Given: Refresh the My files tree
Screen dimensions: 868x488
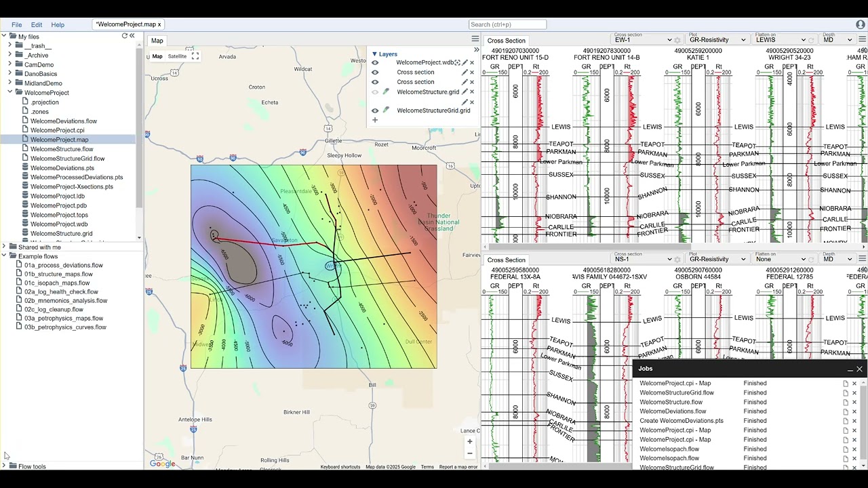Looking at the screenshot, I should tap(125, 36).
